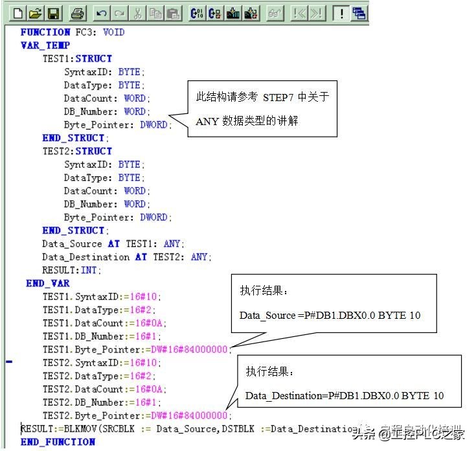Screen dimensions: 476x451
Task: Jump to the previous error icon
Action: [299, 14]
